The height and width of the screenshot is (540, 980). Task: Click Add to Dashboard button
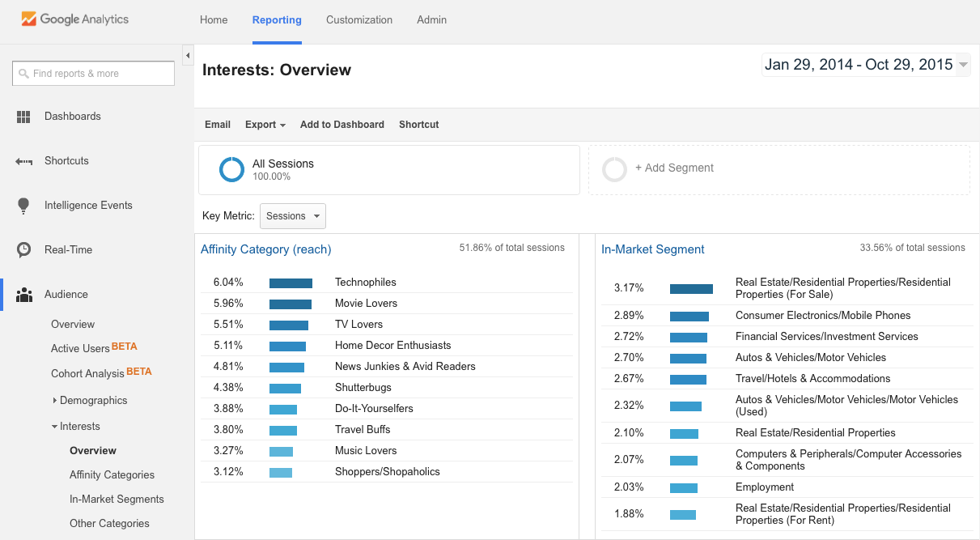pos(342,125)
